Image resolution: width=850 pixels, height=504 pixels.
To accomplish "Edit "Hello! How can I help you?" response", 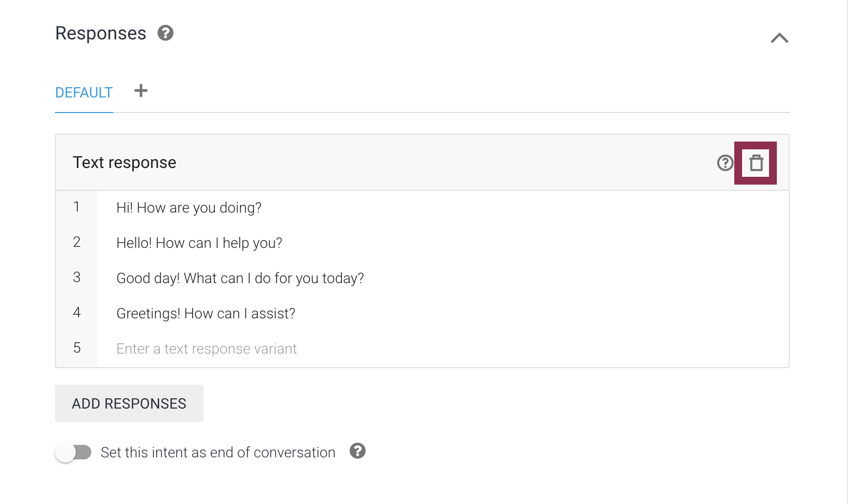I will tap(199, 243).
